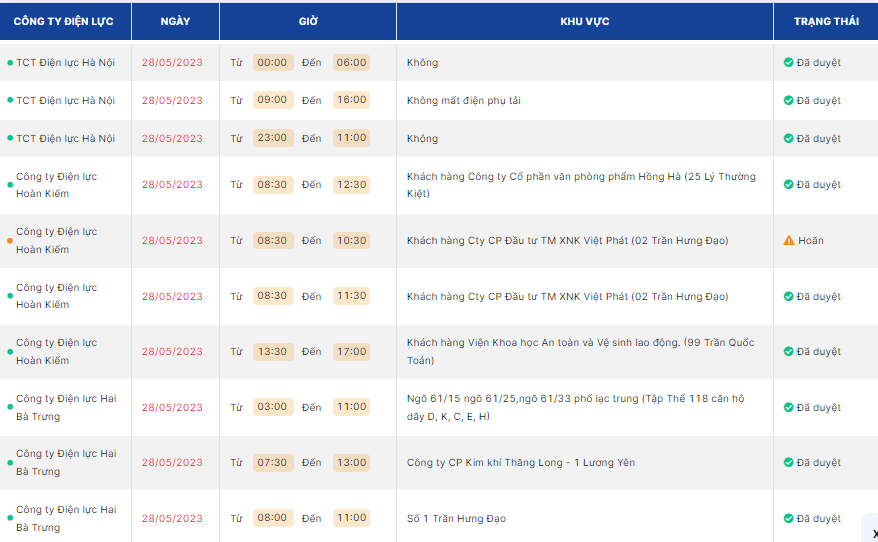The width and height of the screenshot is (878, 542).
Task: Click the green check icon in the 00:00 row
Action: 788,63
